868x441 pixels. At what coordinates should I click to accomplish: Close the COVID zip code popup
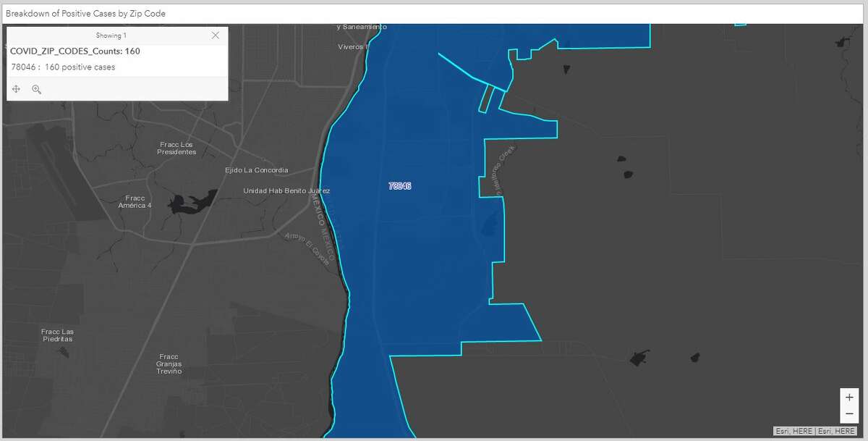(x=215, y=35)
